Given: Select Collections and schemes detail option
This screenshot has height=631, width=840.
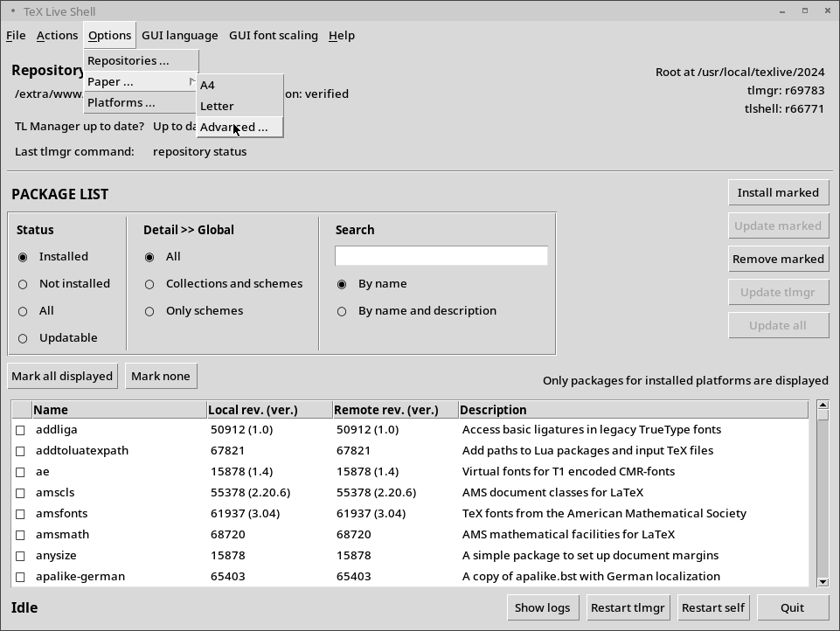Looking at the screenshot, I should coord(149,284).
